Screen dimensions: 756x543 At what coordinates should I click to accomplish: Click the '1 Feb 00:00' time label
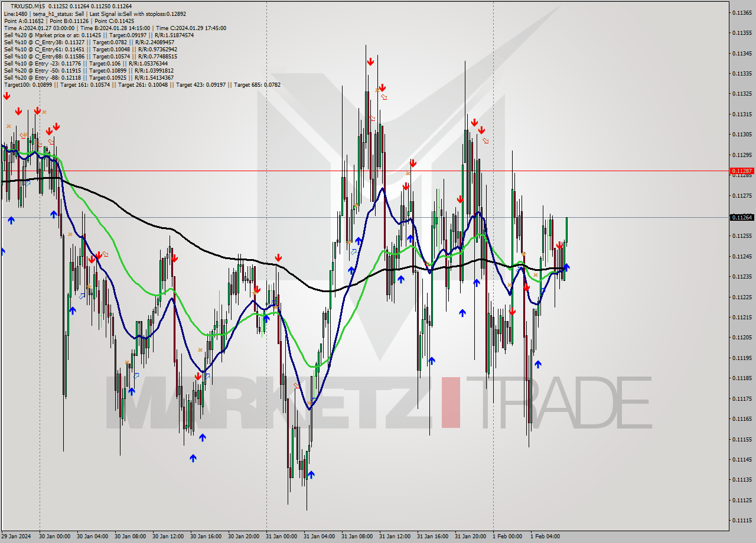(507, 537)
